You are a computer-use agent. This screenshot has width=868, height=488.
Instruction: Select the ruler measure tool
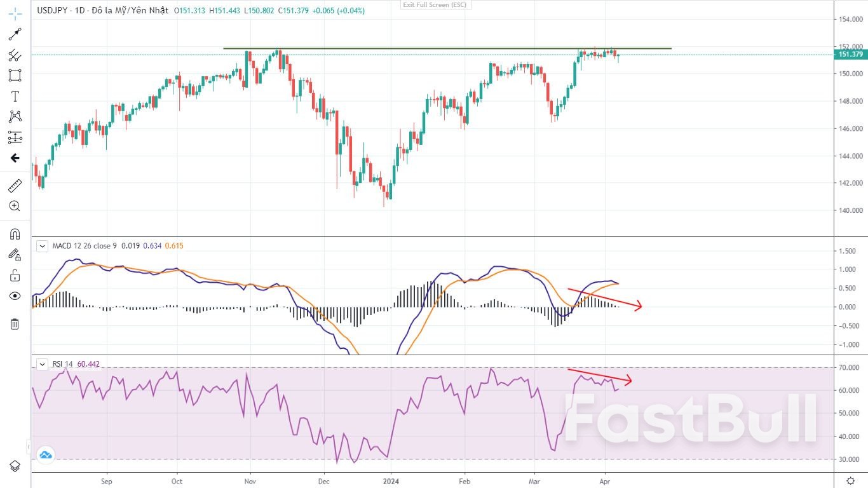click(x=15, y=186)
